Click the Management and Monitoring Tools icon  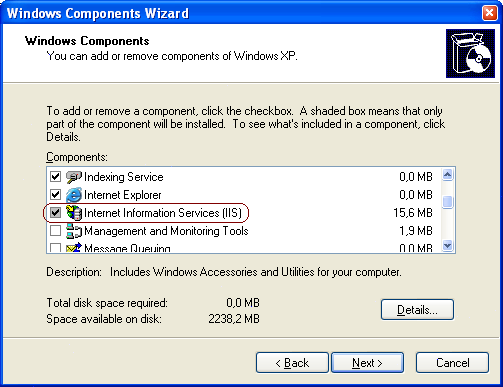point(74,231)
